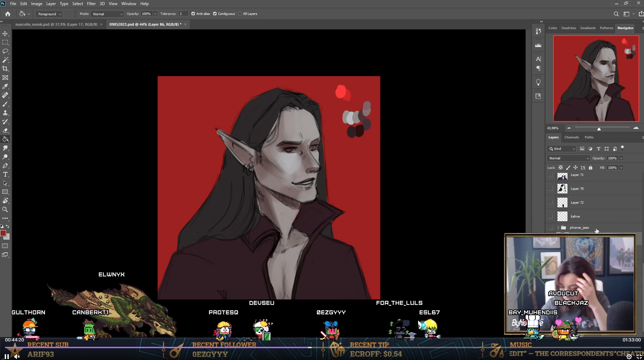Image resolution: width=644 pixels, height=360 pixels.
Task: Open the Window menu
Action: tap(129, 4)
